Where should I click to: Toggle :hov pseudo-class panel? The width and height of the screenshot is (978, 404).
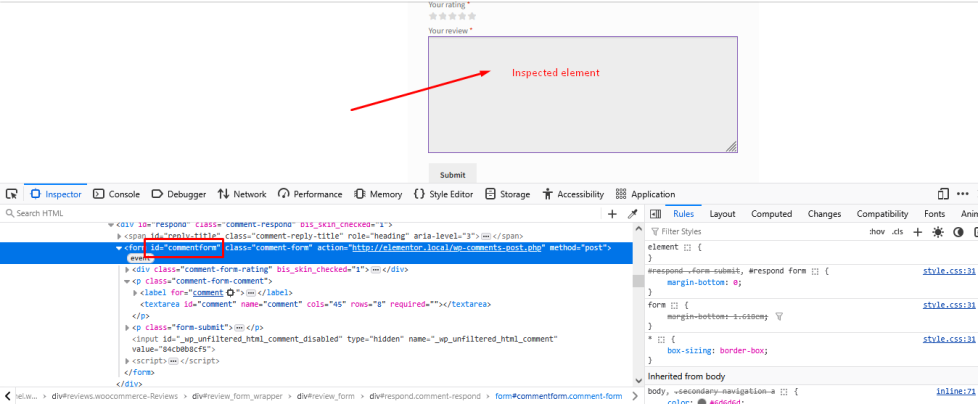tap(877, 232)
